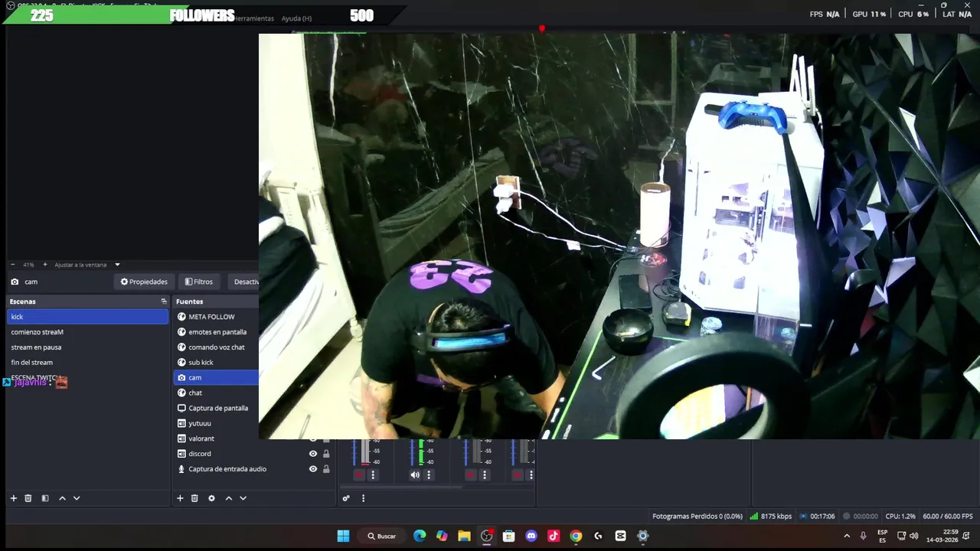Delete the selected scene with trash icon
This screenshot has height=551, width=980.
(28, 498)
